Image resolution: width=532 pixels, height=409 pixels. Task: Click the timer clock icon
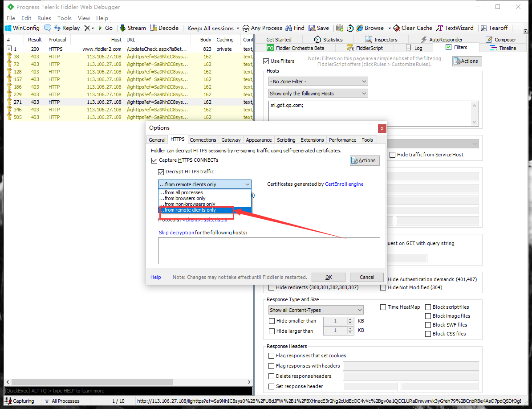pyautogui.click(x=350, y=28)
